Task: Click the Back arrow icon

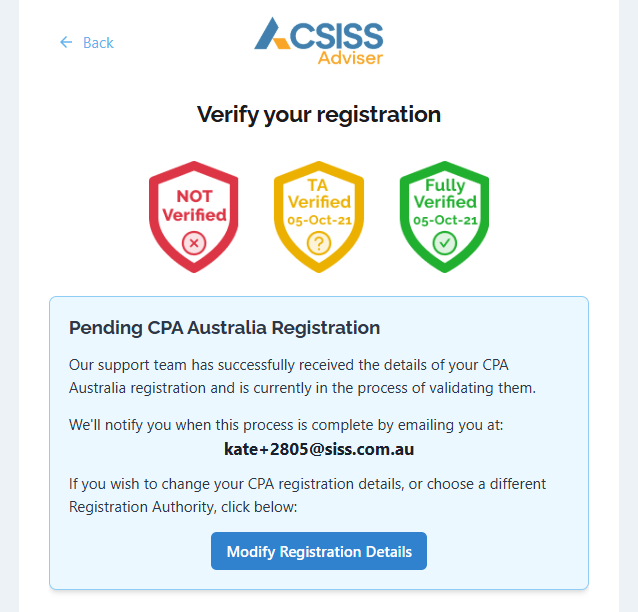Action: coord(66,42)
